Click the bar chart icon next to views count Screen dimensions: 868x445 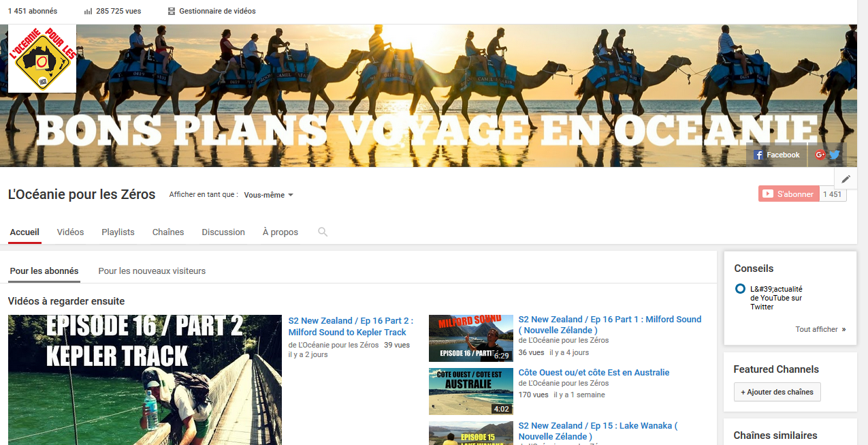(88, 12)
